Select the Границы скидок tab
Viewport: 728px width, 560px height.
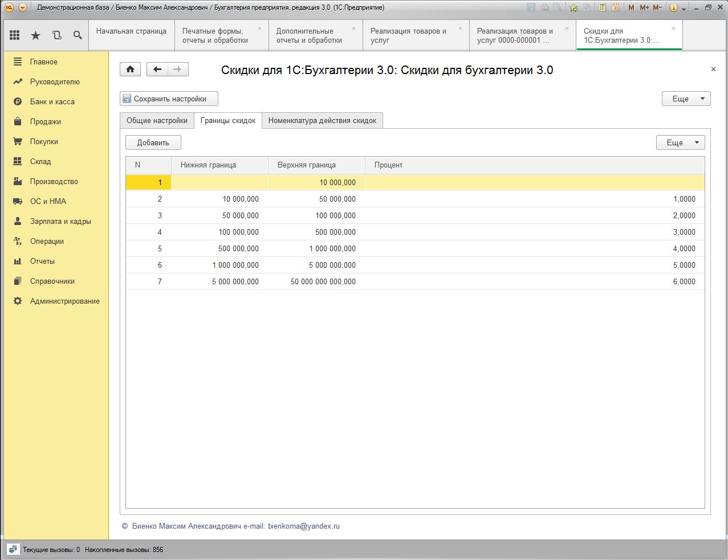228,120
